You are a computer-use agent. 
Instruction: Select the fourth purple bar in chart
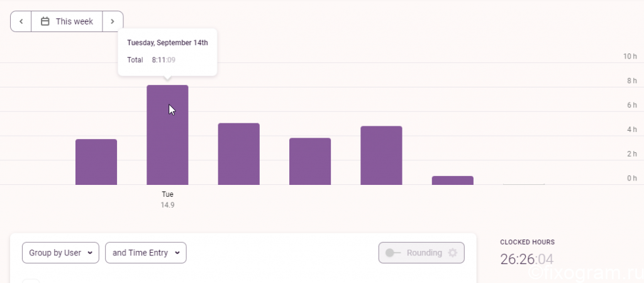point(310,162)
